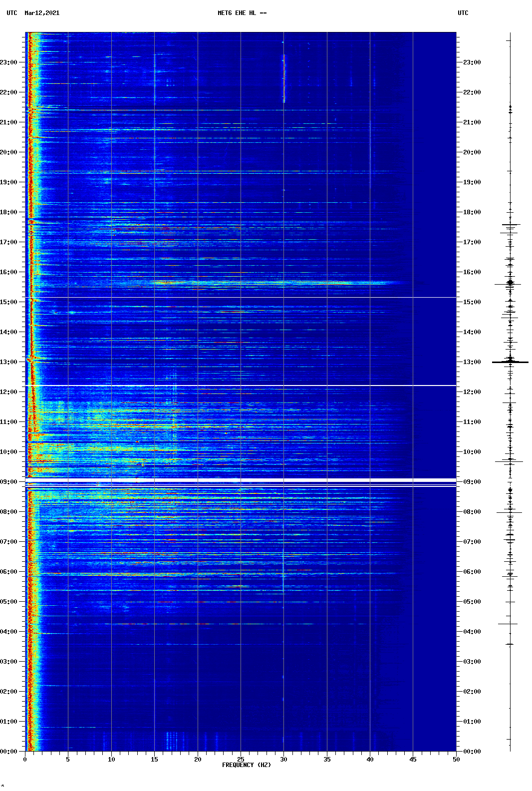The height and width of the screenshot is (791, 532).
Task: Click the Mar12,2021 date label
Action: click(42, 13)
